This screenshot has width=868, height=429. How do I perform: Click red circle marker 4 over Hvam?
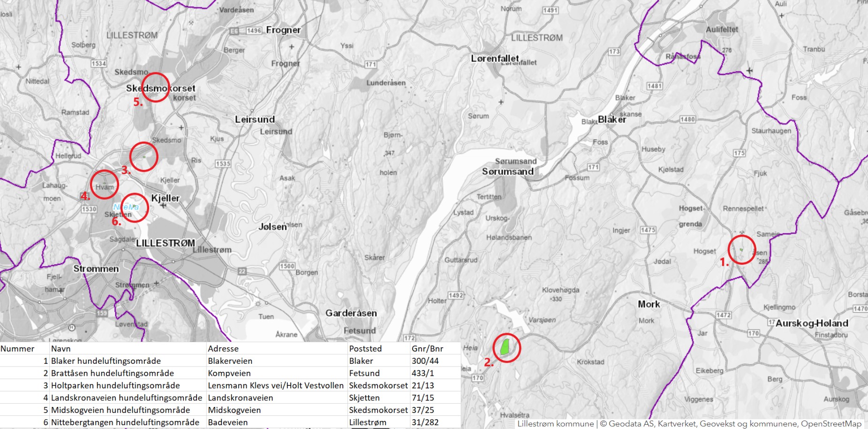pyautogui.click(x=104, y=184)
